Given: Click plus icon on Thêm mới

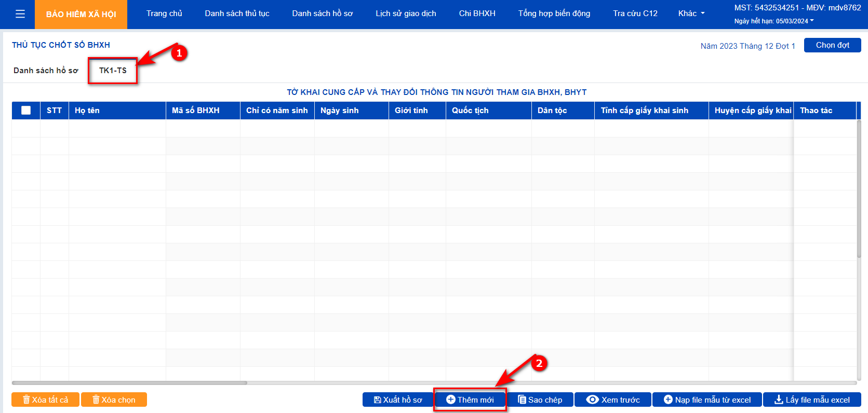Looking at the screenshot, I should click(x=451, y=400).
